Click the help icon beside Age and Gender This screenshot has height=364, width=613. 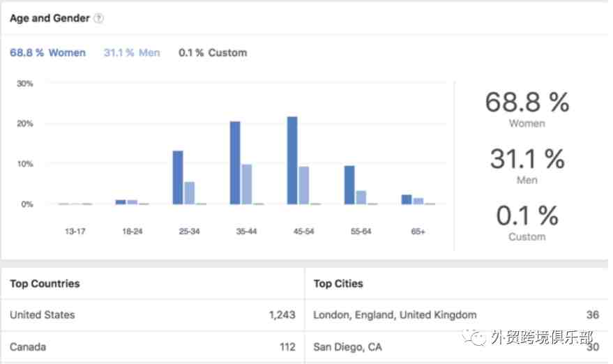(99, 18)
